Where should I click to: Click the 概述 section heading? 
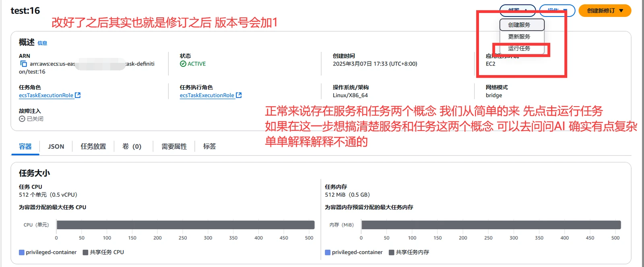pyautogui.click(x=27, y=42)
